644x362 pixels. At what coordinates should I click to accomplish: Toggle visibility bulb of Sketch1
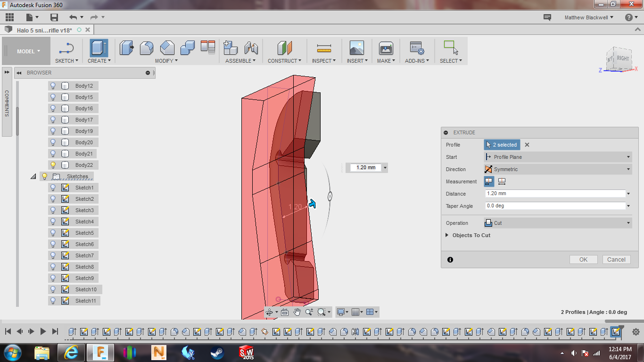pos(53,188)
